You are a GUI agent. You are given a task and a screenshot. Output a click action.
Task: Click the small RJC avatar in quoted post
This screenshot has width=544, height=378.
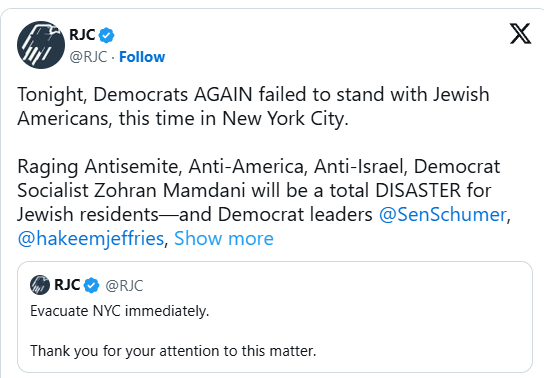click(40, 285)
